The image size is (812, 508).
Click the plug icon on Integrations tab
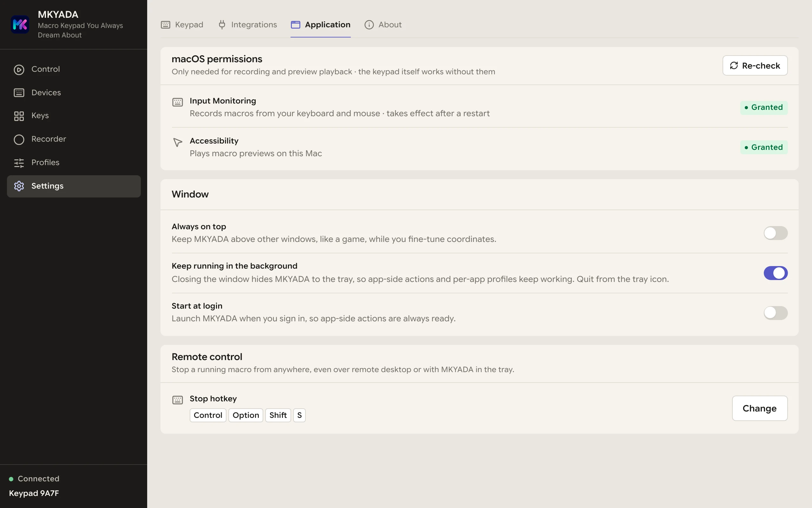[x=222, y=24]
